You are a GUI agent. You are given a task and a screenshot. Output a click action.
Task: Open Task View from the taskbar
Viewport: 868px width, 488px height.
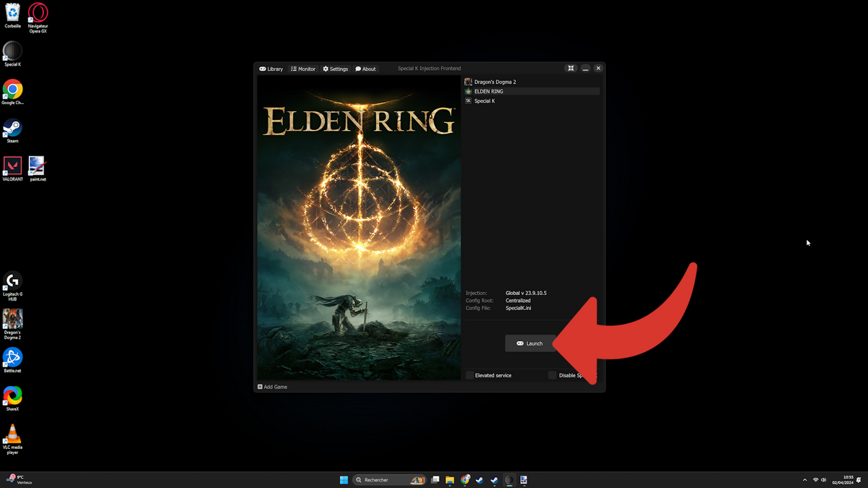435,479
